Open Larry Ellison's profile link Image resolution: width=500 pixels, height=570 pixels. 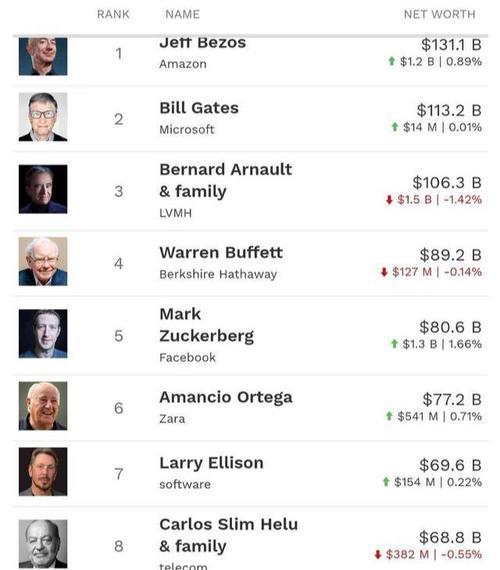pyautogui.click(x=211, y=463)
